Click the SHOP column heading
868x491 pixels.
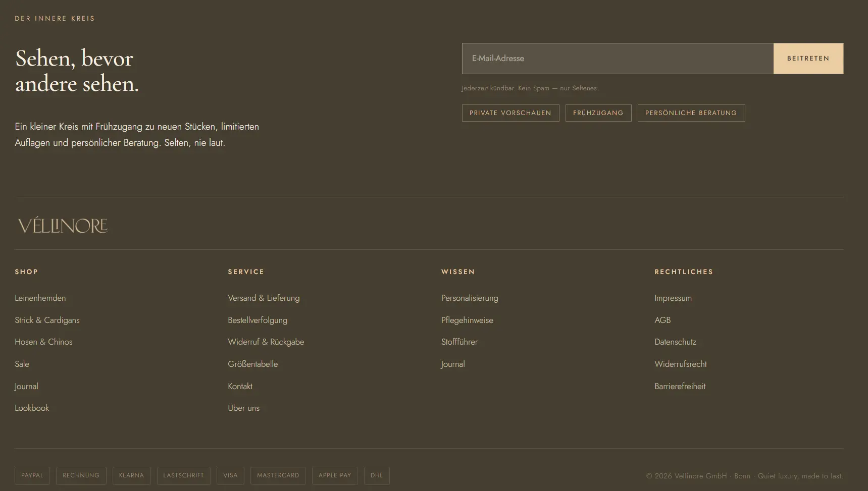26,272
